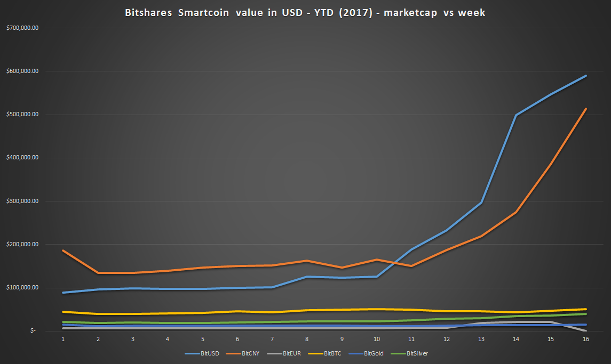Click week 11 on the x-axis
Screen dimensions: 611x364
pos(411,339)
